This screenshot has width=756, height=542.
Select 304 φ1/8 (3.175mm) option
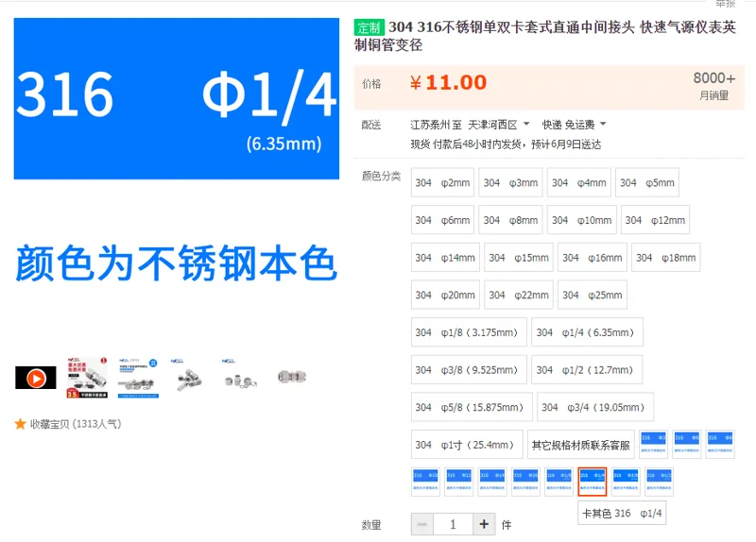coord(469,332)
